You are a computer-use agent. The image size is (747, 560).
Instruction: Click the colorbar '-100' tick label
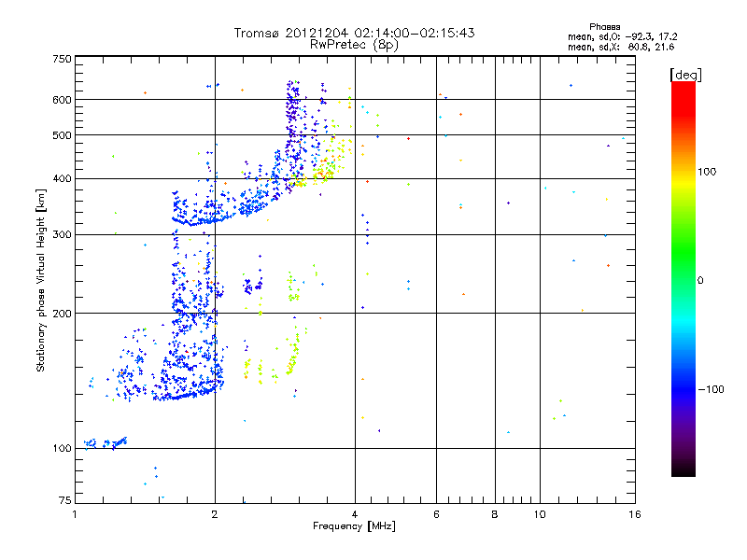711,389
